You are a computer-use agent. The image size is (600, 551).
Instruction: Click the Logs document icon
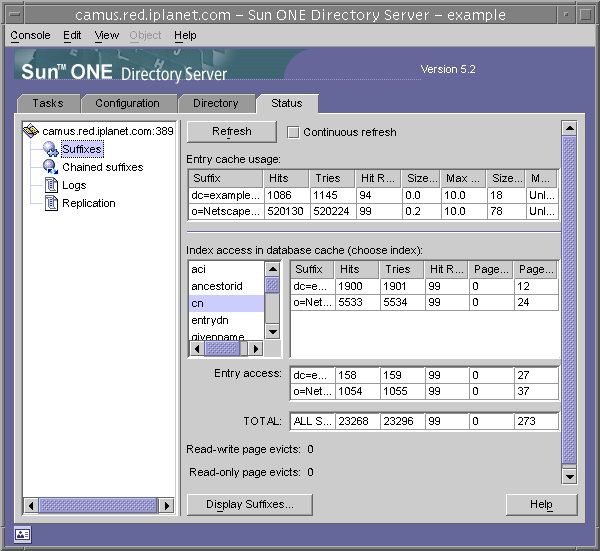pos(51,185)
